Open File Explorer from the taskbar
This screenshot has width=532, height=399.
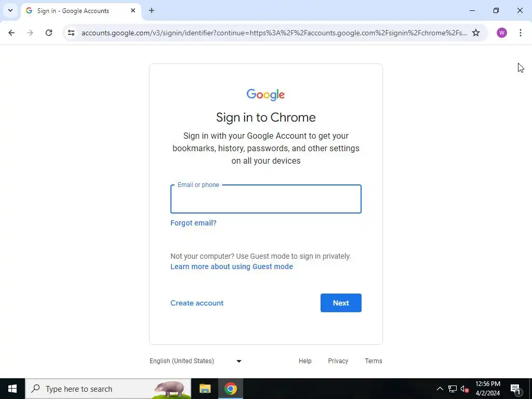click(x=205, y=389)
